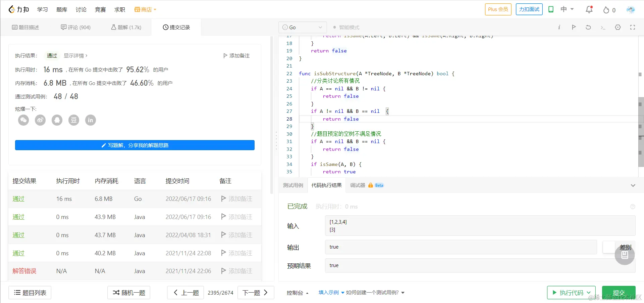Open the streak flame counter
Image resolution: width=644 pixels, height=303 pixels.
point(609,10)
